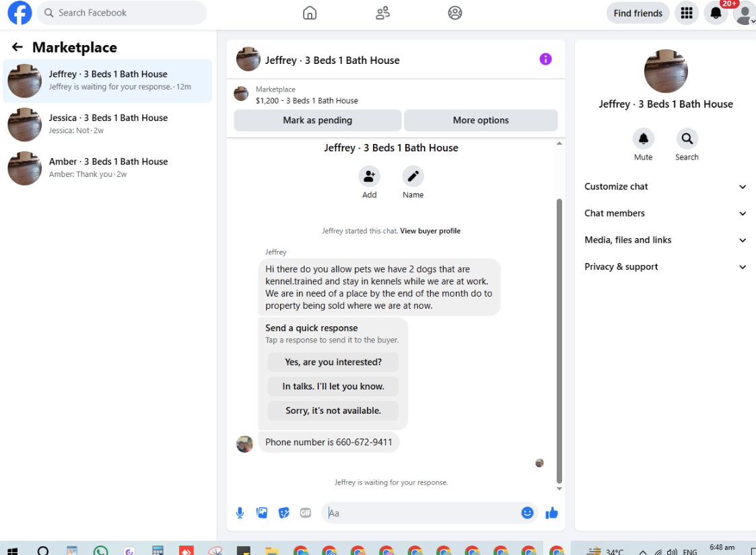Click the Name edit pencil icon

coord(413,176)
